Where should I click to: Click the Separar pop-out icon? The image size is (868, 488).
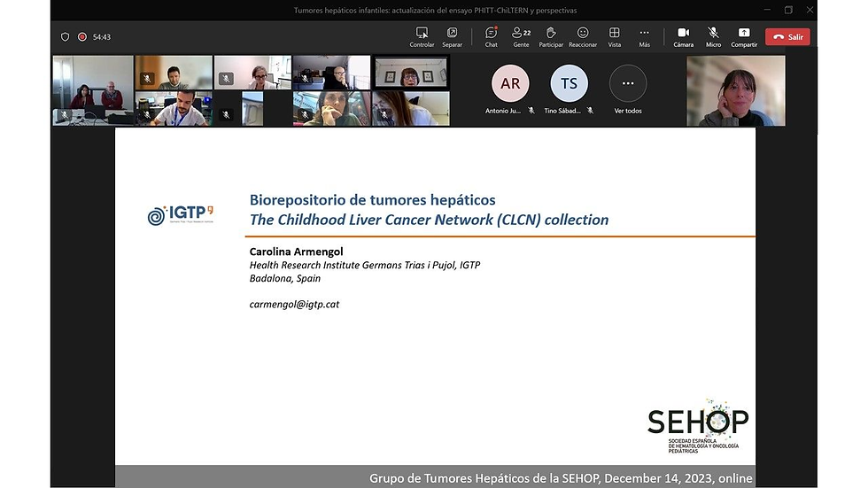click(452, 33)
